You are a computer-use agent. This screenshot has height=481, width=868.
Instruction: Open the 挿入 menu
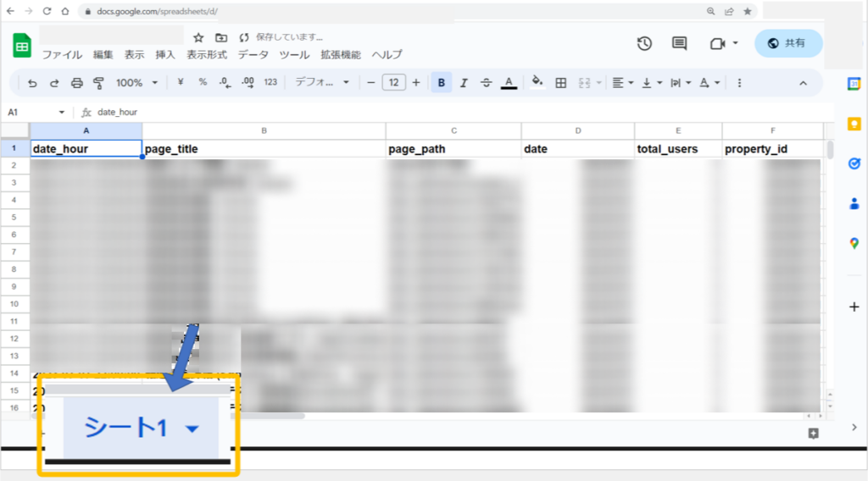click(x=165, y=55)
